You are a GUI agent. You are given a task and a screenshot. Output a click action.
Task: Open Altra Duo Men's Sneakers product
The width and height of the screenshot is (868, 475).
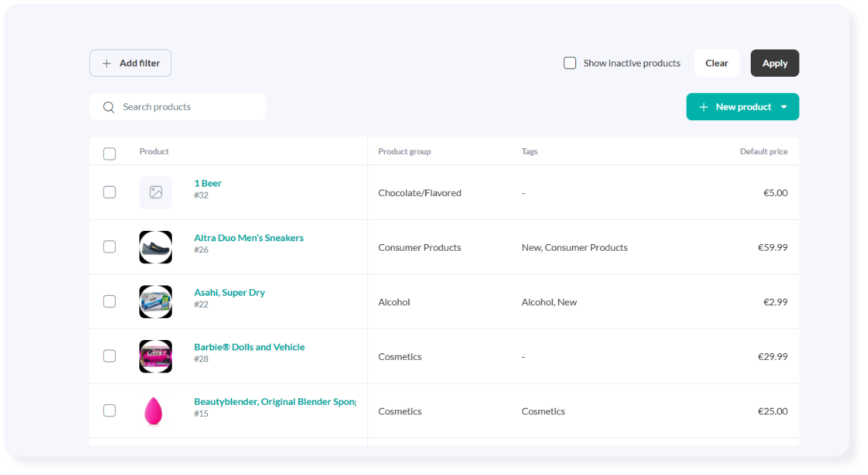249,238
